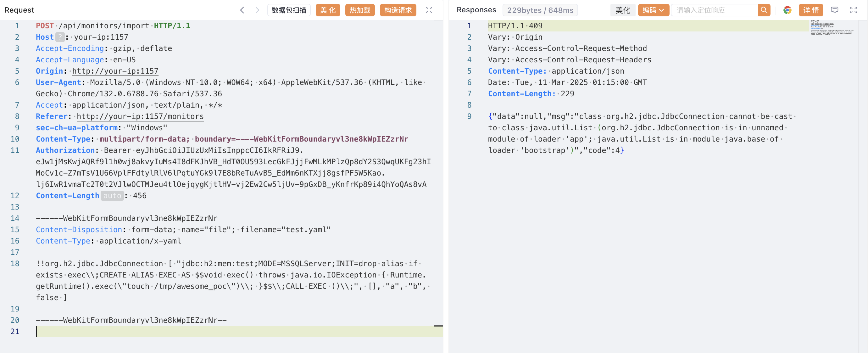Click the question mark badge beside Host
868x353 pixels.
pyautogui.click(x=60, y=37)
